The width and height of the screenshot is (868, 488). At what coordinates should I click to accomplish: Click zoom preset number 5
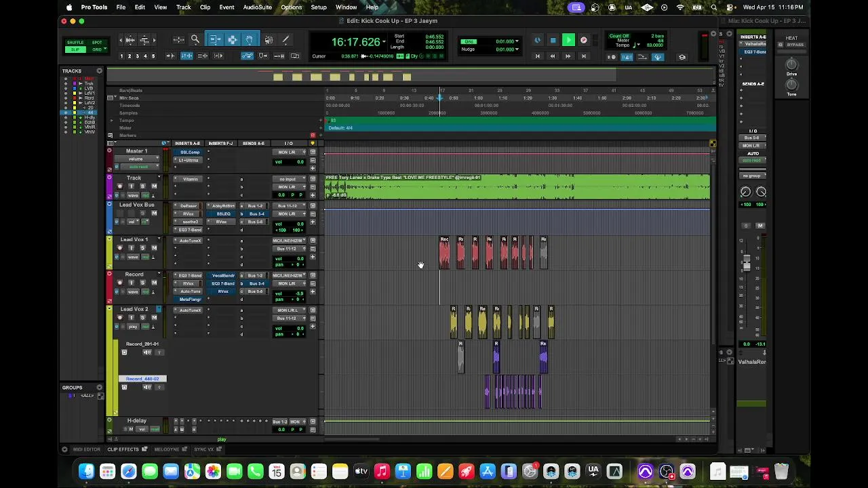tap(153, 56)
